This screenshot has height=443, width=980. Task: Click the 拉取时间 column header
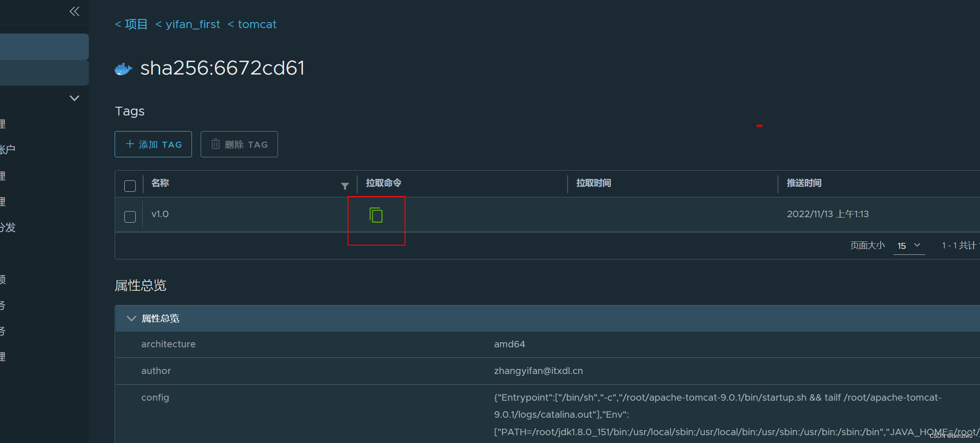pos(594,183)
